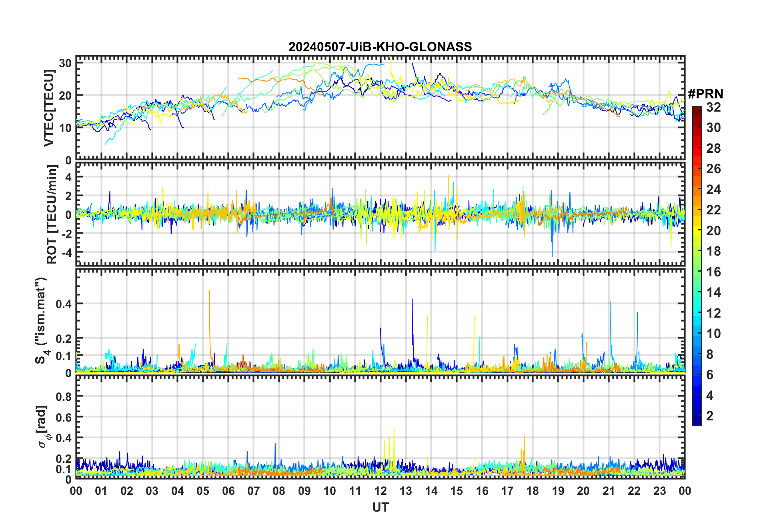Click the plot title 20240507-UiB-KHO-GLONASS
761x532 pixels.
tap(380, 47)
